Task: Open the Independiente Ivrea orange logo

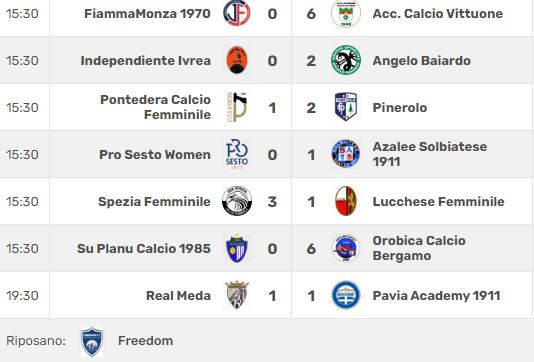Action: pos(237,60)
